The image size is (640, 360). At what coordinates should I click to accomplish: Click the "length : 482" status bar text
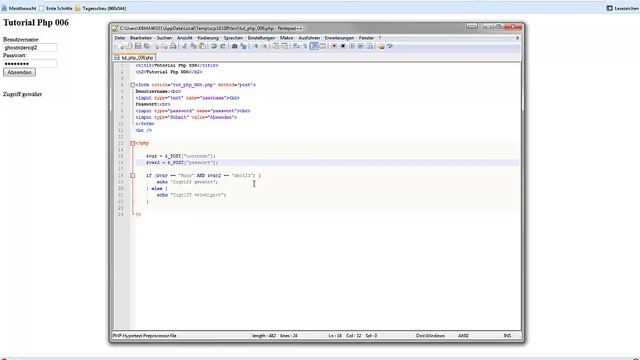click(264, 336)
